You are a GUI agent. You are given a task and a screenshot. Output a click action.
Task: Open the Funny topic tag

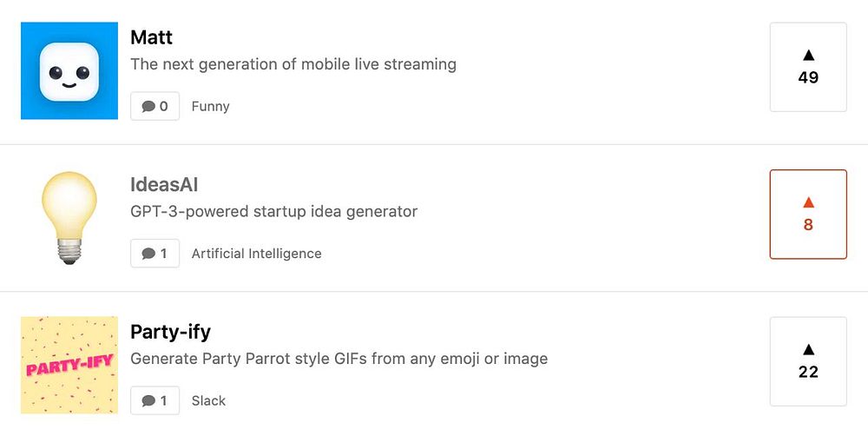210,106
